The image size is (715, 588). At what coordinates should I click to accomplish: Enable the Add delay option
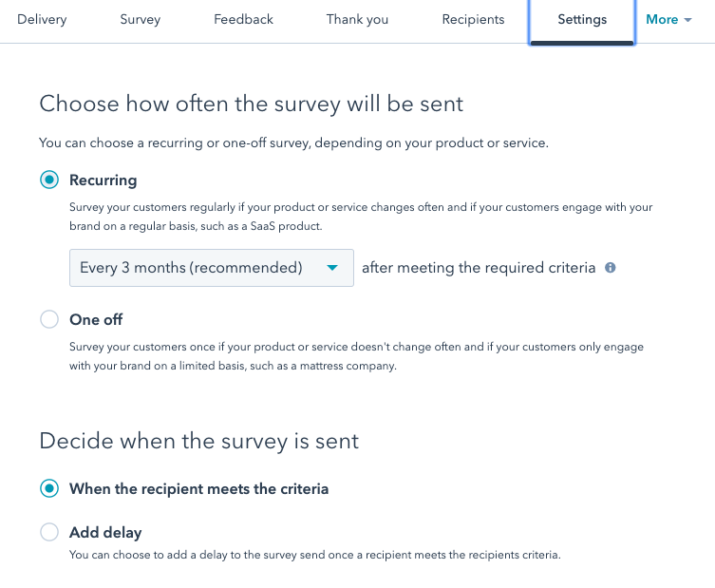coord(49,533)
